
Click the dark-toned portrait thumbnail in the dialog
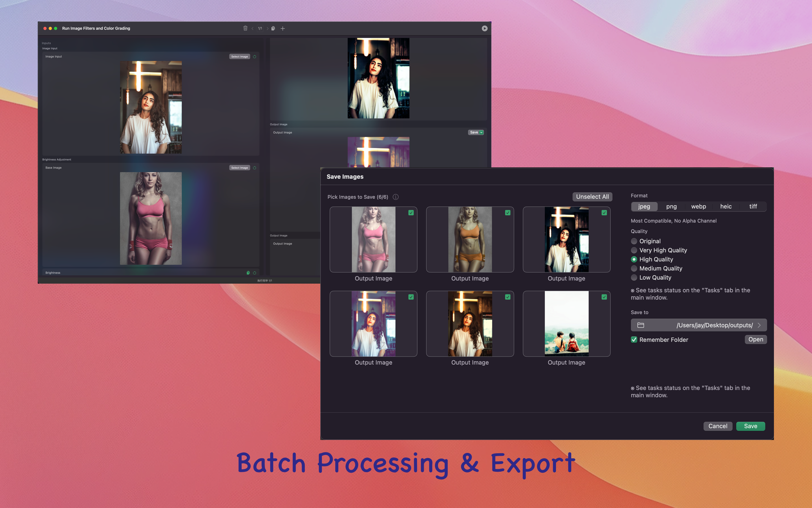[x=566, y=240]
